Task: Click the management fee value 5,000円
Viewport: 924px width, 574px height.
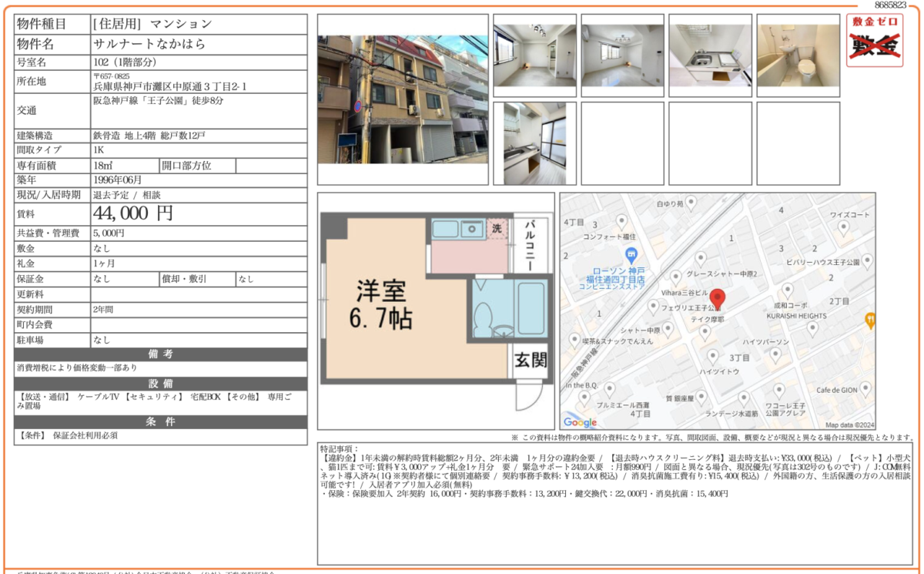Action: coord(109,233)
